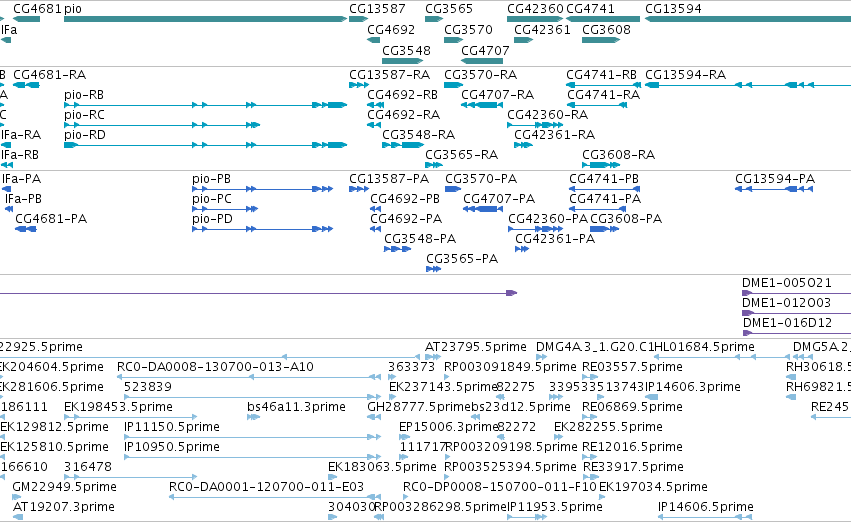Click the CG4707-RA transcript label

click(498, 94)
